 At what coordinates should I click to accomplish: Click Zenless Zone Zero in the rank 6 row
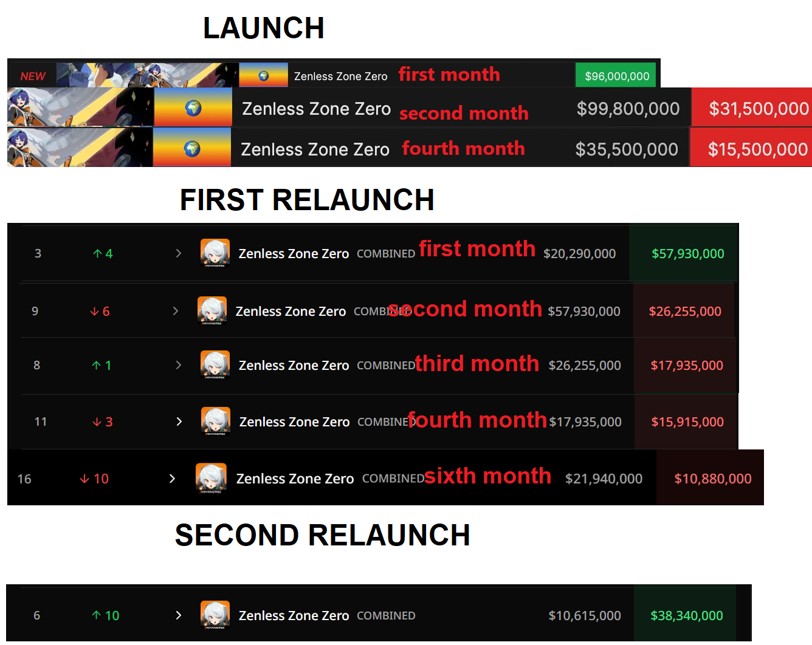click(294, 616)
